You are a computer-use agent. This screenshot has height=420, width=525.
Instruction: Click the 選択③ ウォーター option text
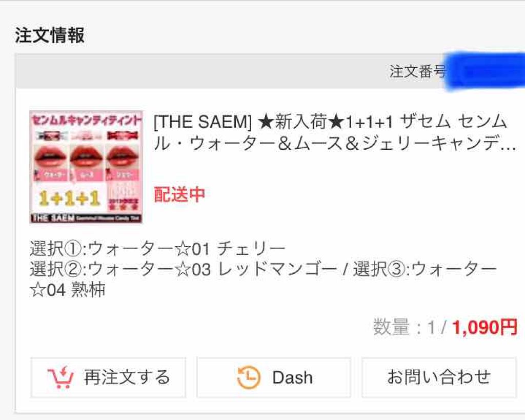[x=425, y=269]
